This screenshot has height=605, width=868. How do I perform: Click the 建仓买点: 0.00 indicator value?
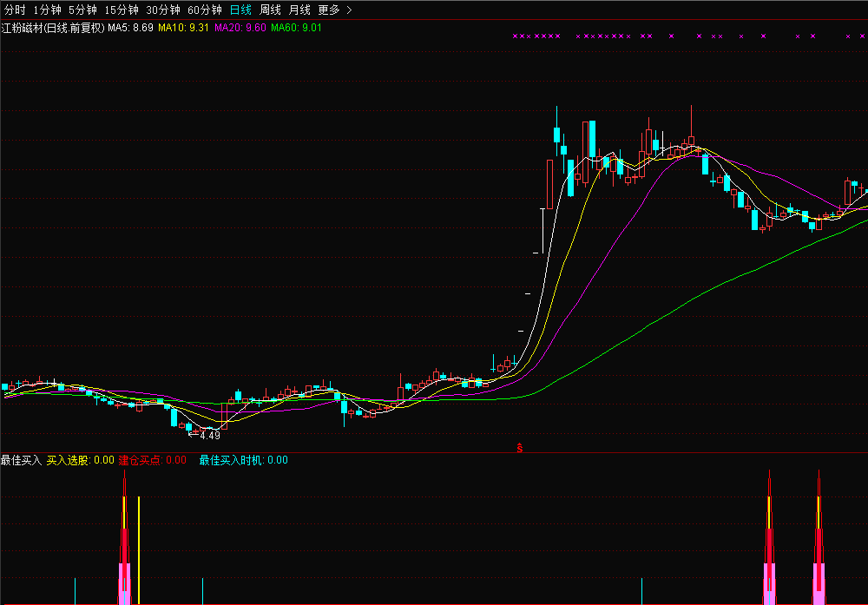point(152,460)
